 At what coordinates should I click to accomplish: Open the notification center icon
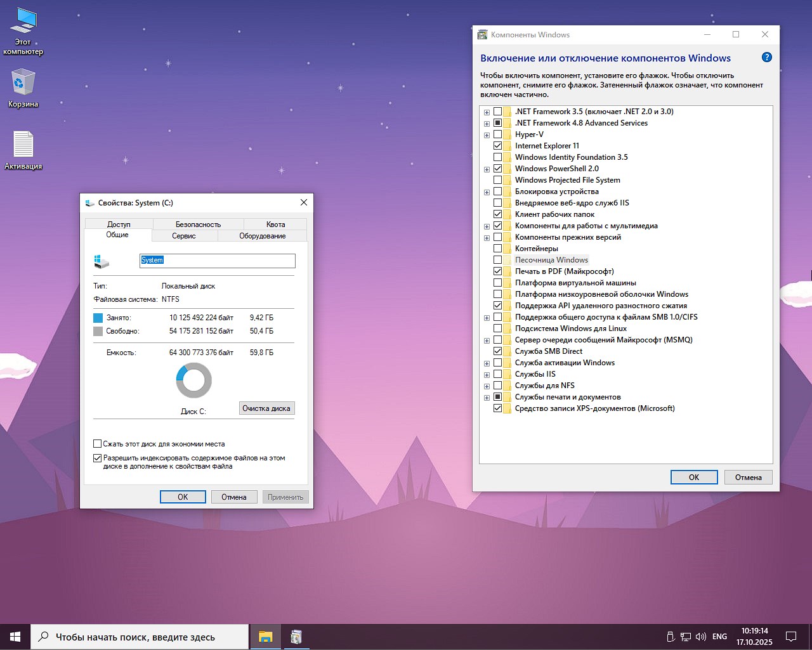coord(791,637)
